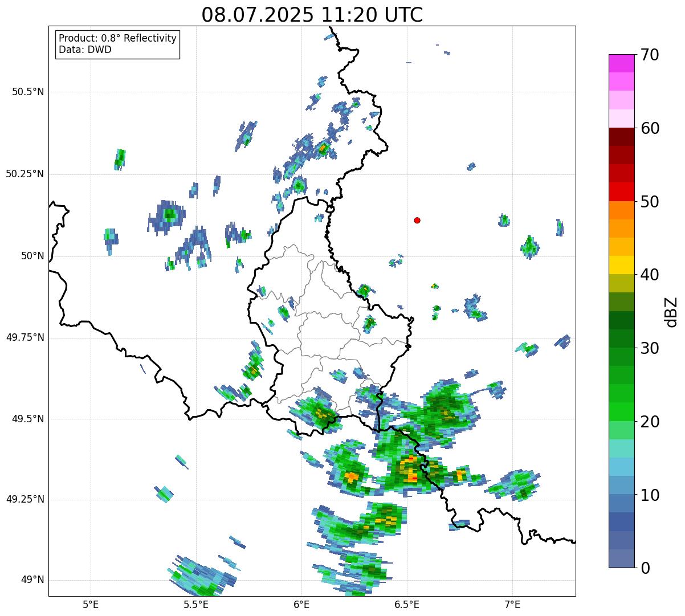Click the title text 08.07.2025 11:20 UTC
Image resolution: width=685 pixels, height=616 pixels.
point(312,15)
